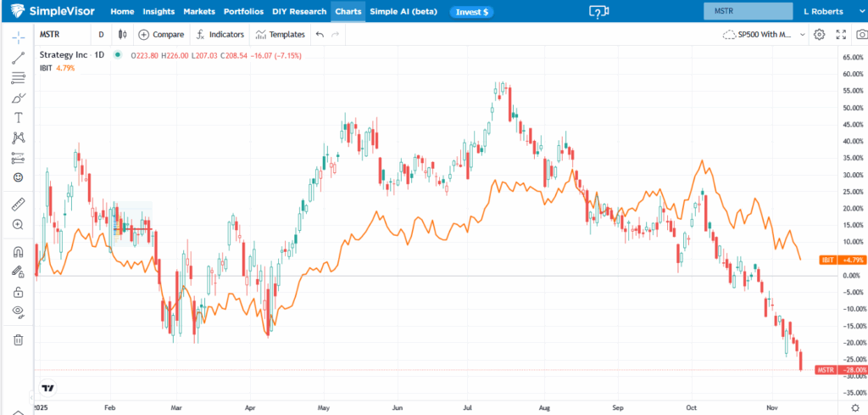Expand the SP500 With M... layout dropdown

tap(764, 34)
